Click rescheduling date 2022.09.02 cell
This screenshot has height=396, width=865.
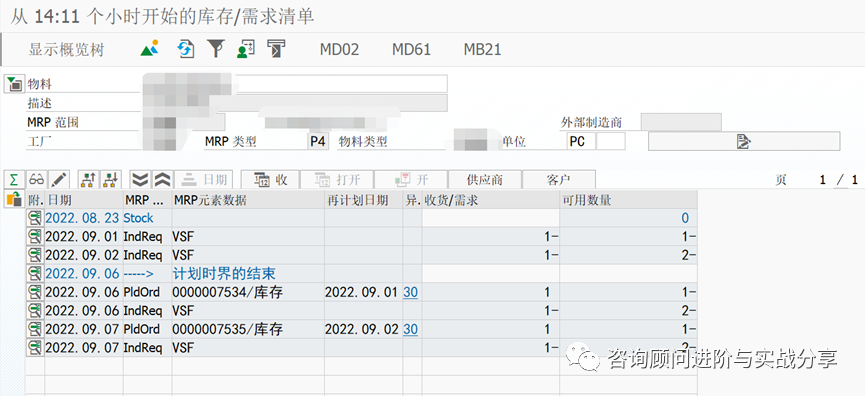coord(363,329)
